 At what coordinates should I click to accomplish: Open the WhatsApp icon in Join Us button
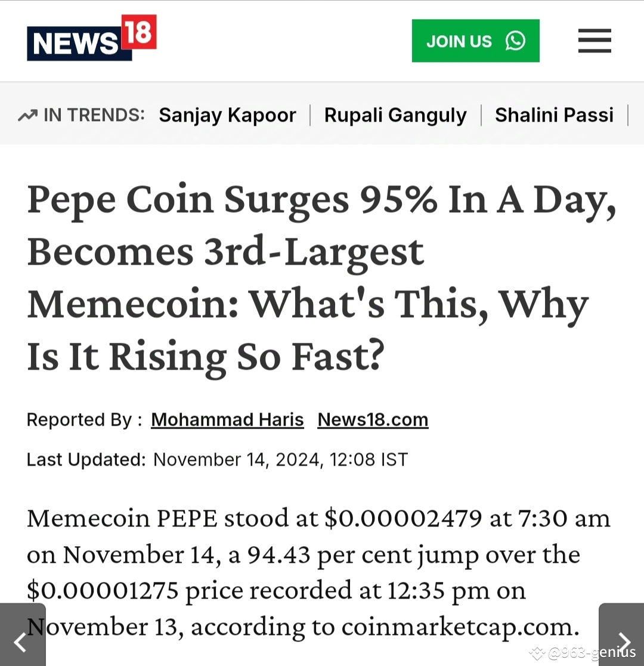click(x=514, y=41)
